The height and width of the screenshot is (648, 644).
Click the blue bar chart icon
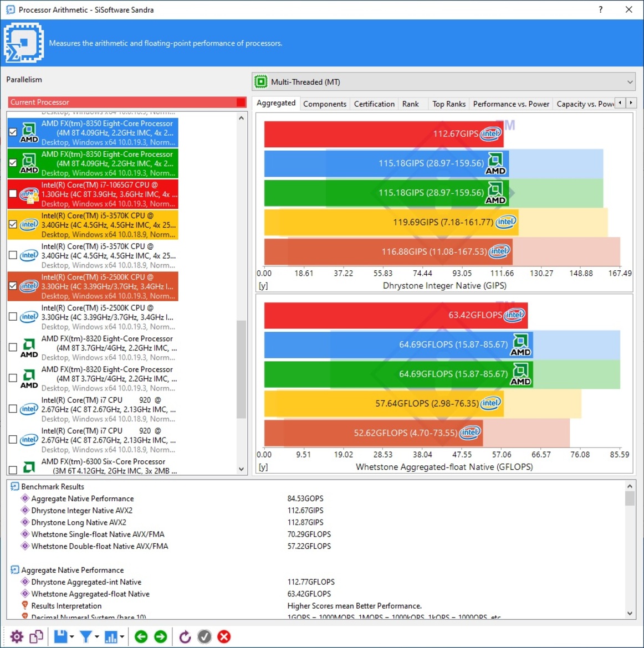click(x=111, y=636)
